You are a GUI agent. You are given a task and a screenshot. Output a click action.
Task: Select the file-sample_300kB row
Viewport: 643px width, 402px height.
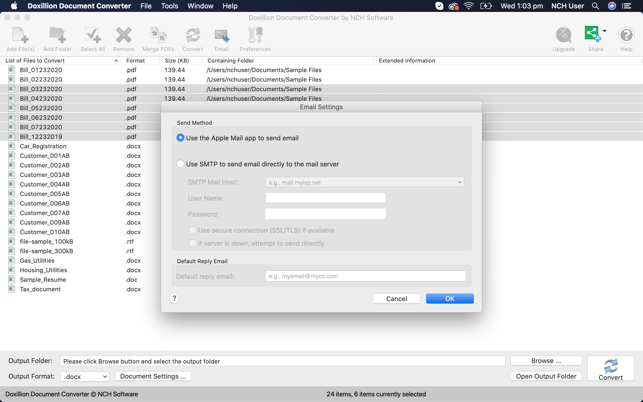46,251
